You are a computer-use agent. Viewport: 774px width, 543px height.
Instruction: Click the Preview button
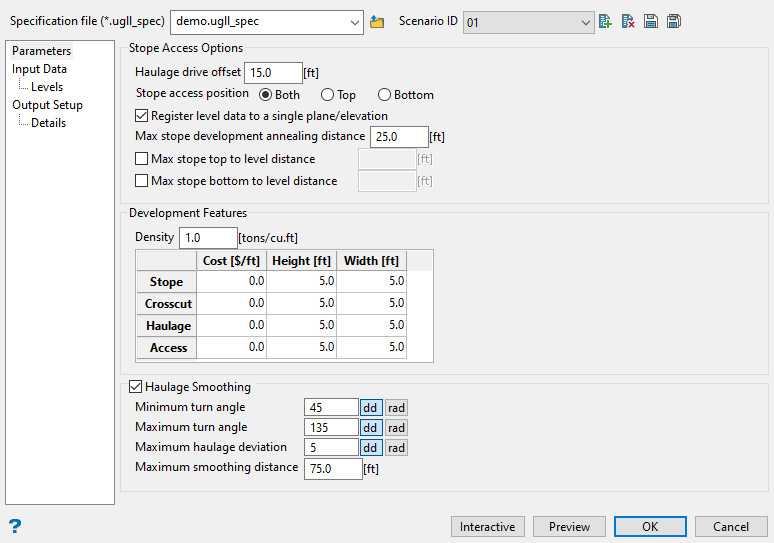569,527
